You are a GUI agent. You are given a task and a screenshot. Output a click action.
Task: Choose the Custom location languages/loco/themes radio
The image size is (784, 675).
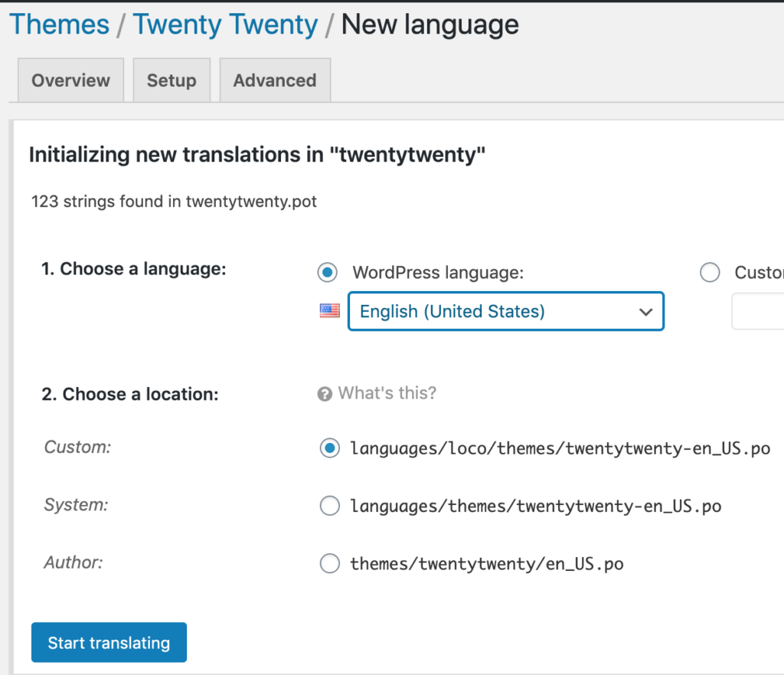(330, 448)
